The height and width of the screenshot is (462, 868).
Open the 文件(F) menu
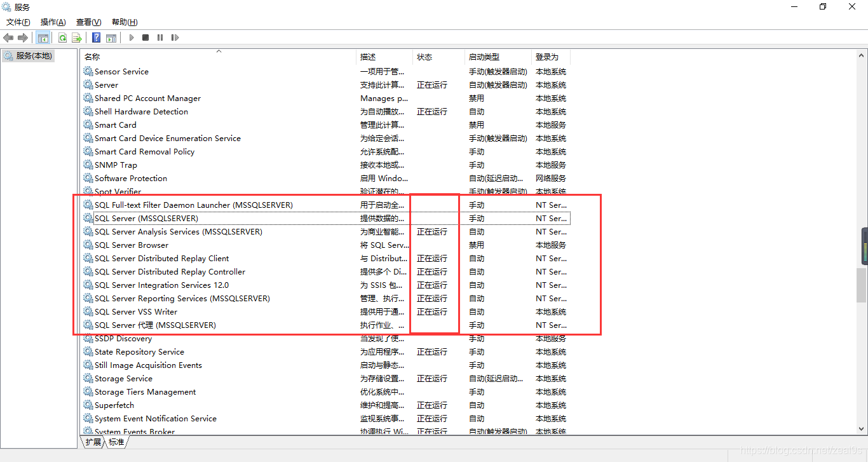[18, 22]
